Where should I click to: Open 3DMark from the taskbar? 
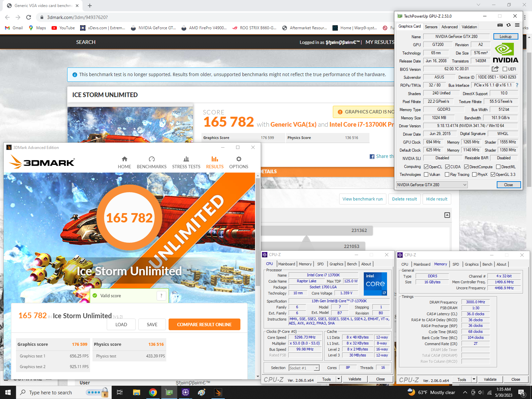(218, 392)
